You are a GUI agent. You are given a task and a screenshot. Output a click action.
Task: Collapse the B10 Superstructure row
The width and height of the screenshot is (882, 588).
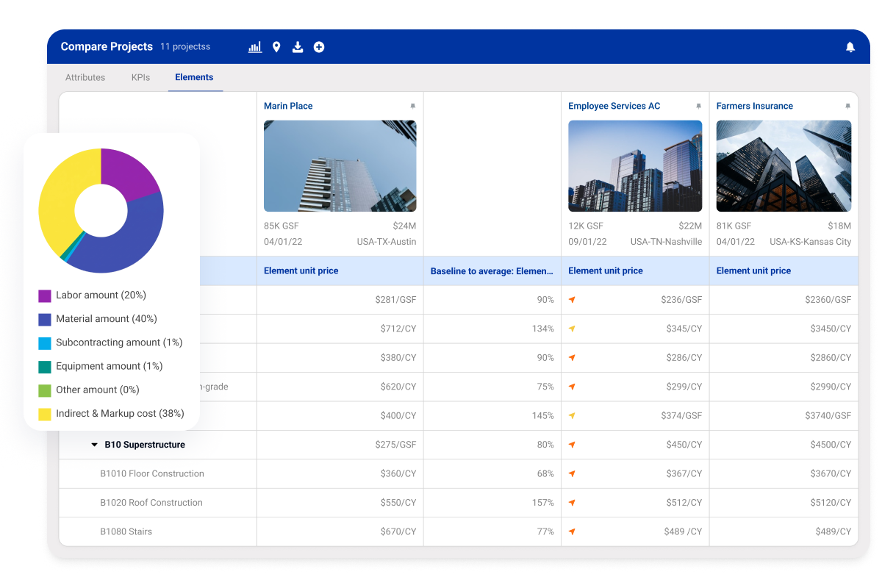(x=94, y=445)
